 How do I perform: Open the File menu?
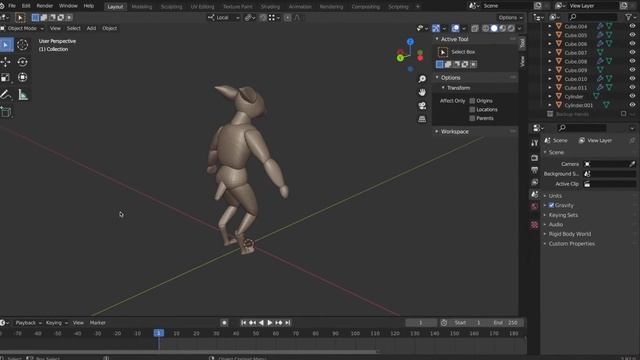click(x=12, y=6)
